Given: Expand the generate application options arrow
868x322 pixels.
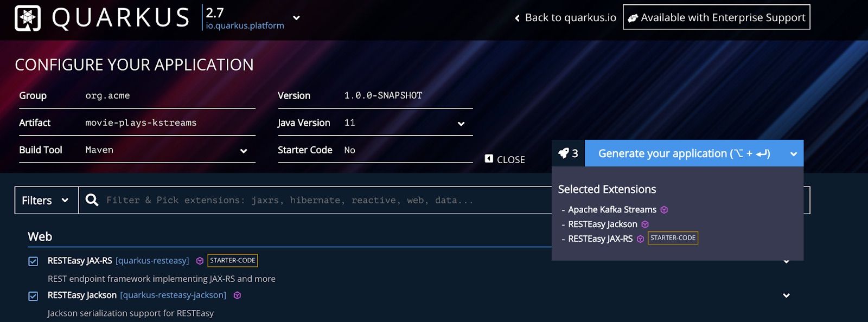Looking at the screenshot, I should (793, 154).
